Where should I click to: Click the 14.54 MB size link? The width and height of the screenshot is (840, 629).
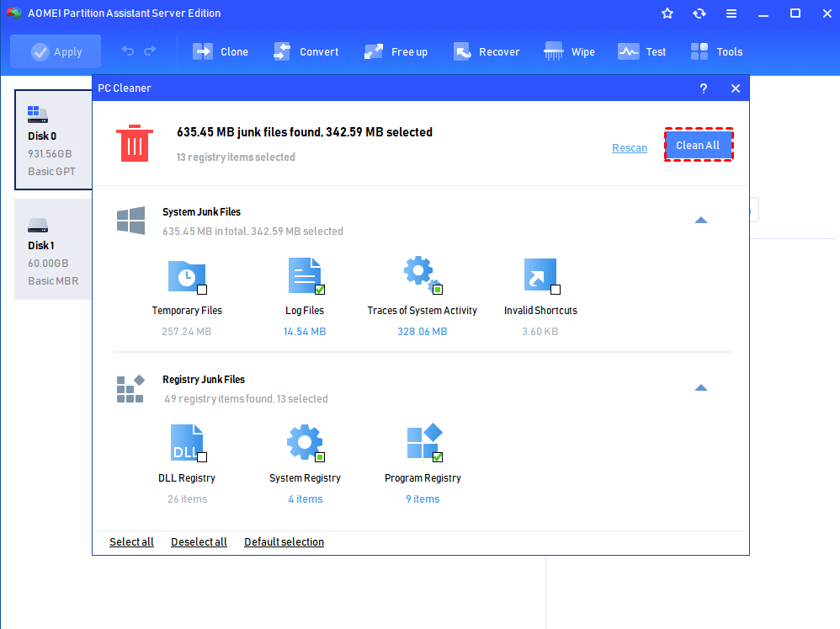point(305,332)
